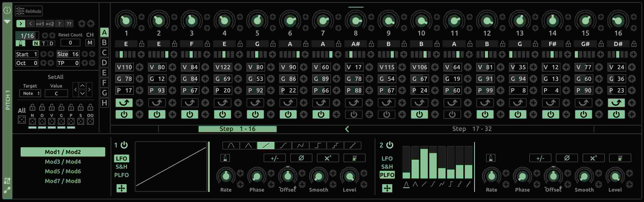
Task: Click the CH channel M button
Action: (x=90, y=43)
